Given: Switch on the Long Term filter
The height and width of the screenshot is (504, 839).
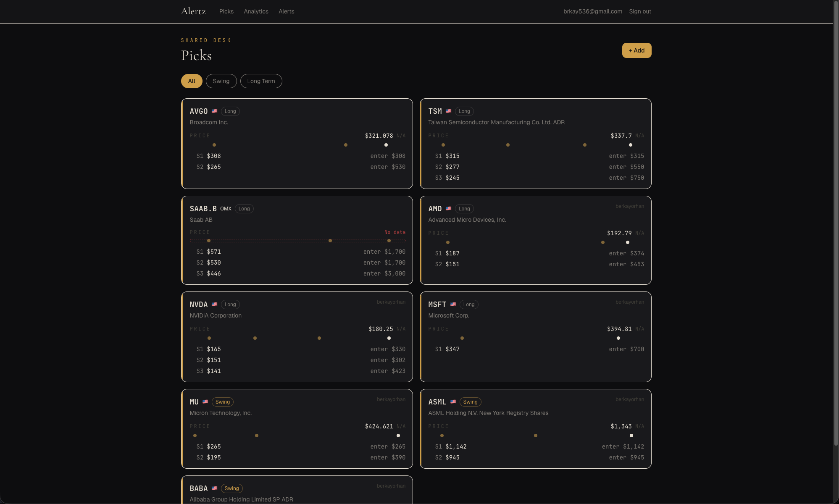Looking at the screenshot, I should [x=261, y=81].
